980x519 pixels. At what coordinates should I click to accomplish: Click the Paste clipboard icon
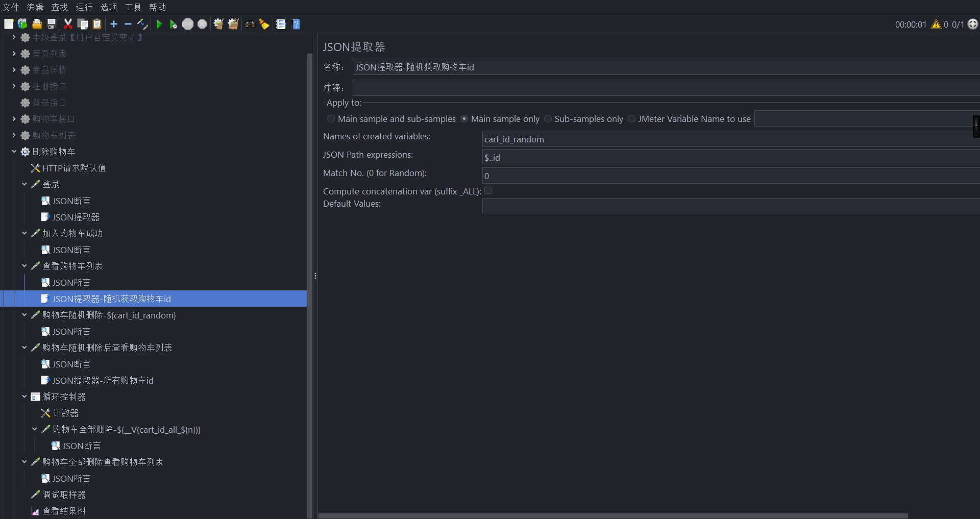pos(97,24)
